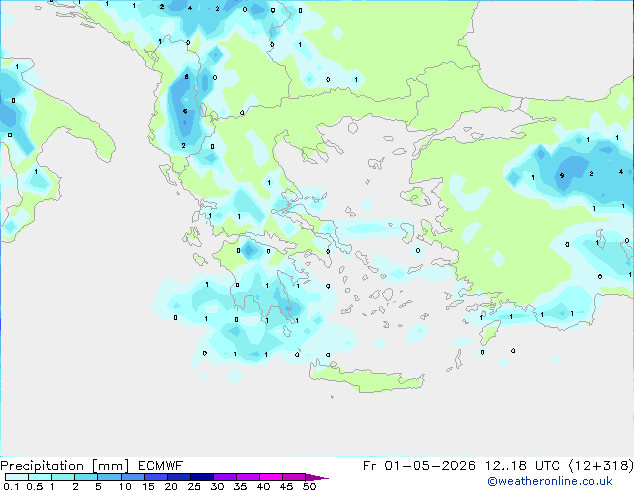
Task: Click the '0.1' legend scale label
Action: tap(11, 486)
